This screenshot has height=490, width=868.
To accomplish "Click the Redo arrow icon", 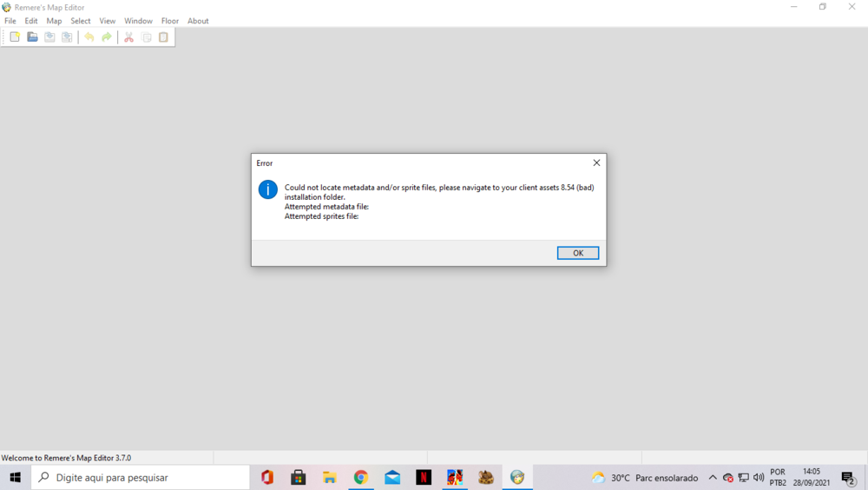I will pos(106,37).
